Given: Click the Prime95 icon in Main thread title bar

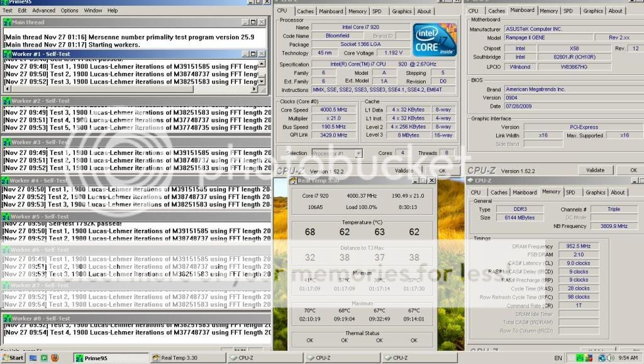Looking at the screenshot, I should coord(7,23).
